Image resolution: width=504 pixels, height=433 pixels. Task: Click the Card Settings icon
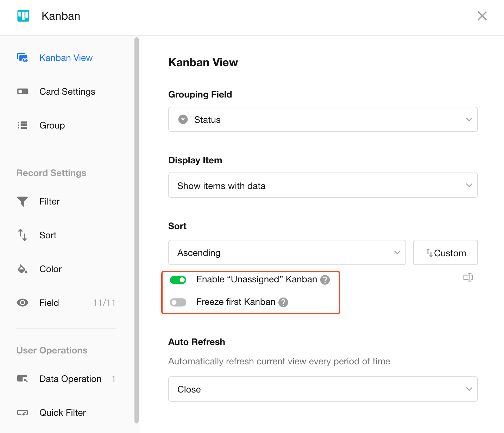point(23,92)
